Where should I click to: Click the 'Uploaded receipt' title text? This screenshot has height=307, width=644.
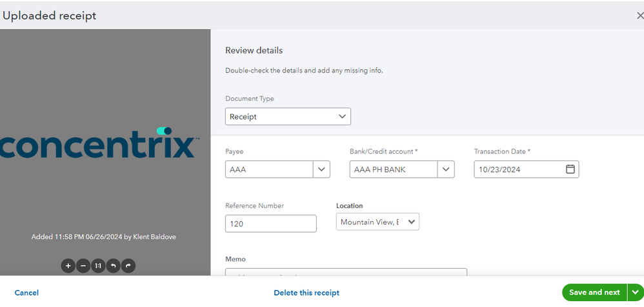49,16
